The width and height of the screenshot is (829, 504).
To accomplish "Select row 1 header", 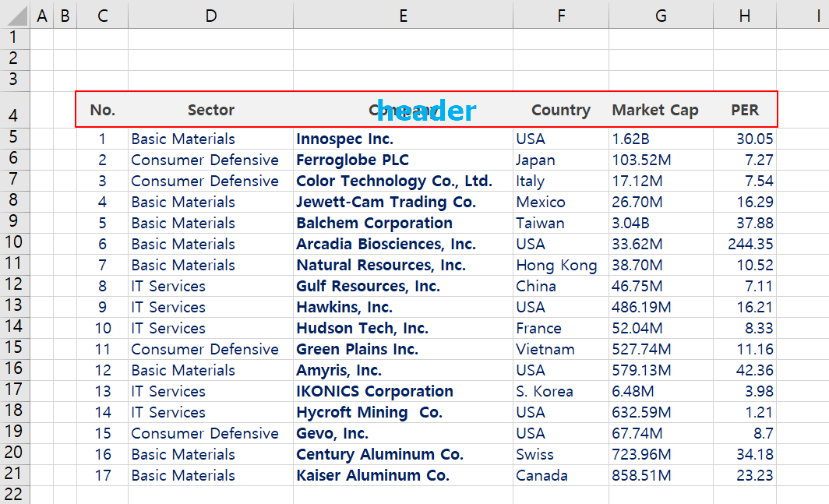I will tap(14, 38).
